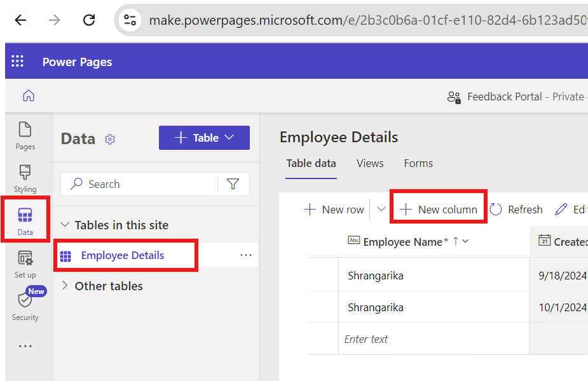This screenshot has width=588, height=381.
Task: Open more options ellipsis in left sidebar
Action: click(25, 347)
